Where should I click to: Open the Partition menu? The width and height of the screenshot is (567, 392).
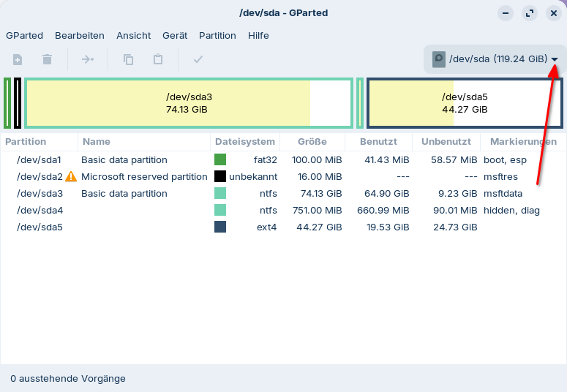[x=217, y=35]
